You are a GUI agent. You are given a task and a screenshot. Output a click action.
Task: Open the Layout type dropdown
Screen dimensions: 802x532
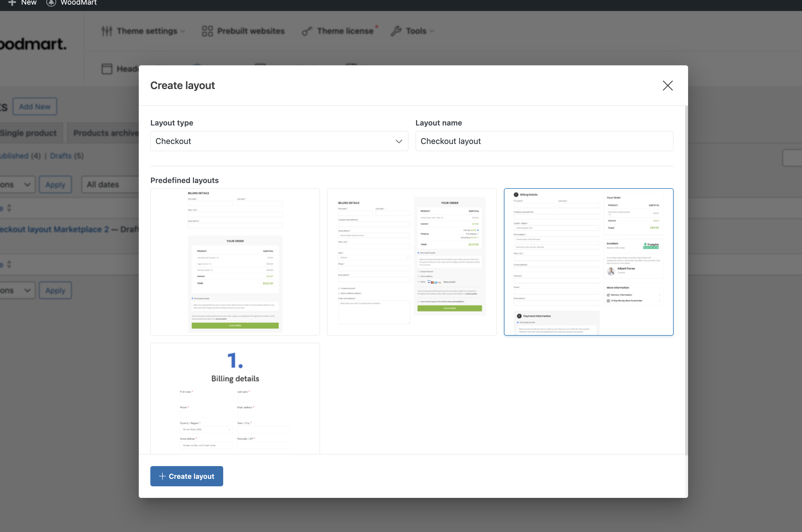(279, 141)
